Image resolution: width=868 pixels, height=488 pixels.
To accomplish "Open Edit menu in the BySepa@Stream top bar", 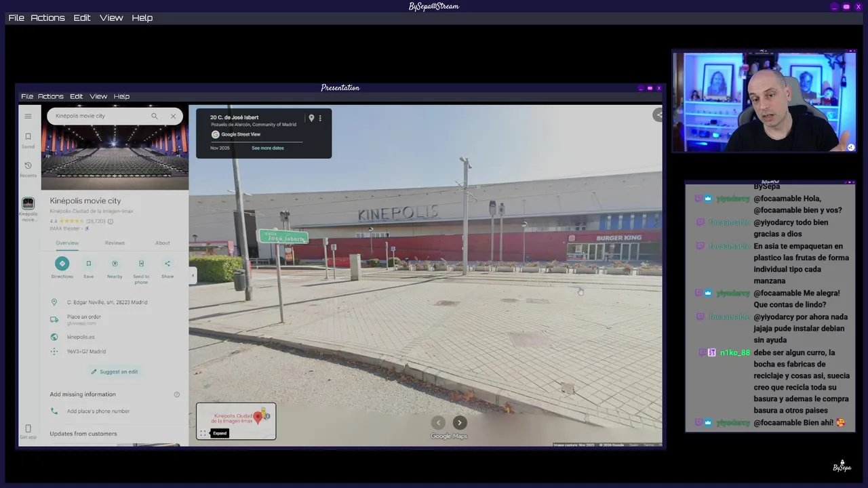I will click(82, 18).
